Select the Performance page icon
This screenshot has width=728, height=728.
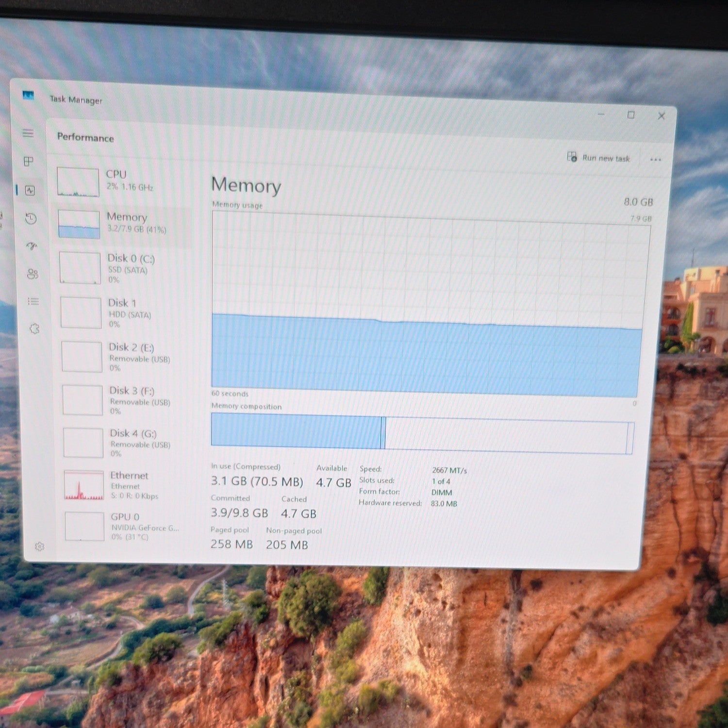coord(30,190)
